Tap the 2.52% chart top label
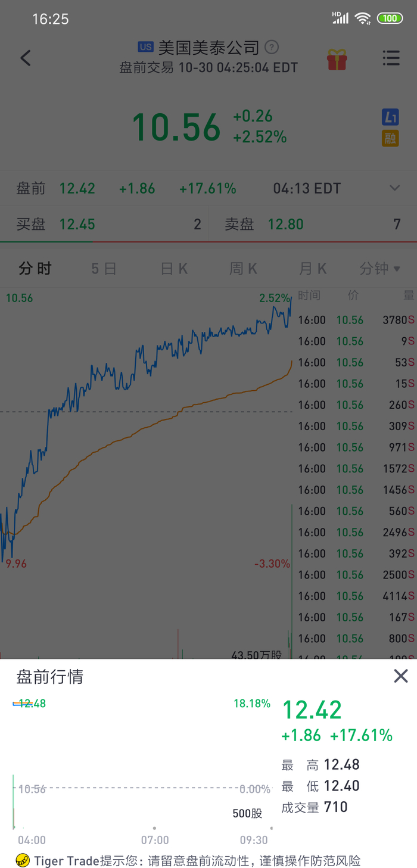This screenshot has height=868, width=417. click(275, 298)
